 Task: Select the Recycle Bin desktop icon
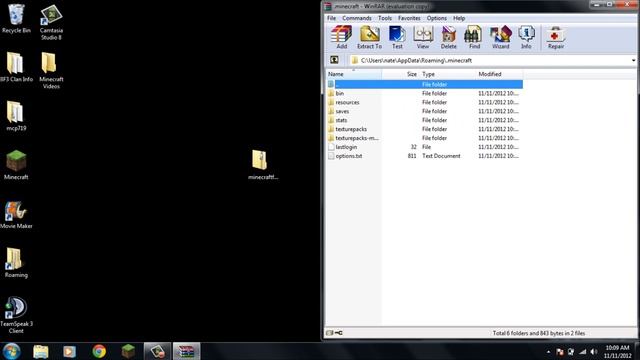click(x=16, y=19)
